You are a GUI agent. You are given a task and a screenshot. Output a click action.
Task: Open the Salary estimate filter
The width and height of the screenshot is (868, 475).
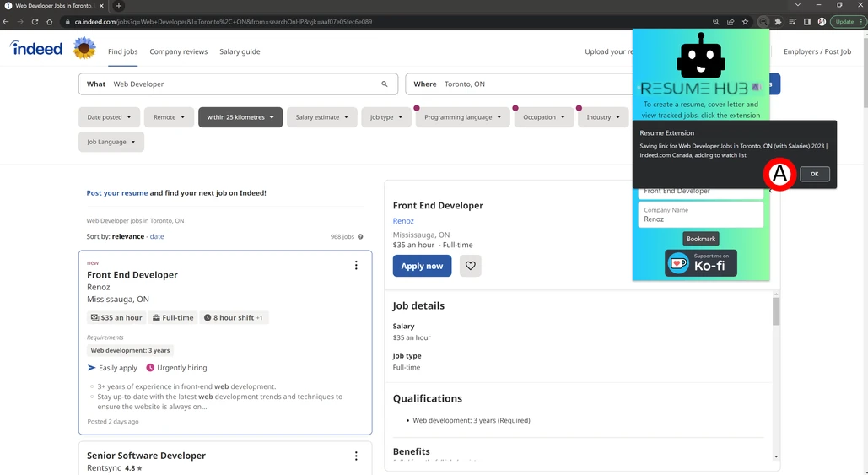pyautogui.click(x=321, y=117)
